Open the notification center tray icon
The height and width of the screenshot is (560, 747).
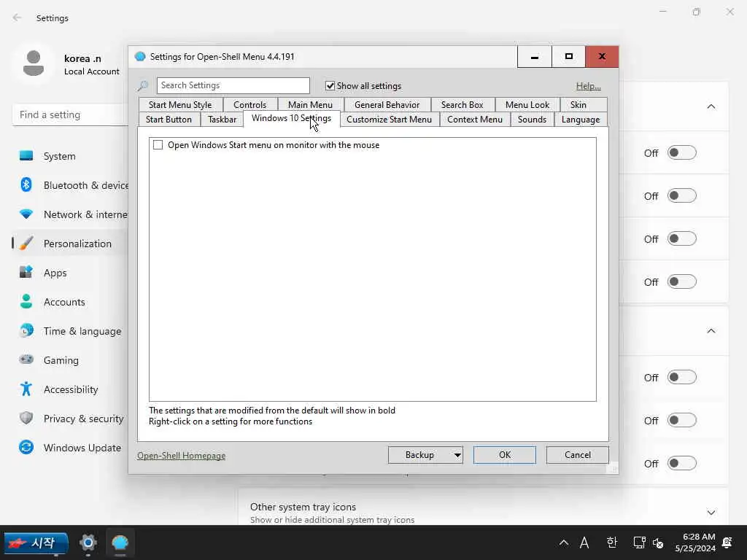pos(727,542)
